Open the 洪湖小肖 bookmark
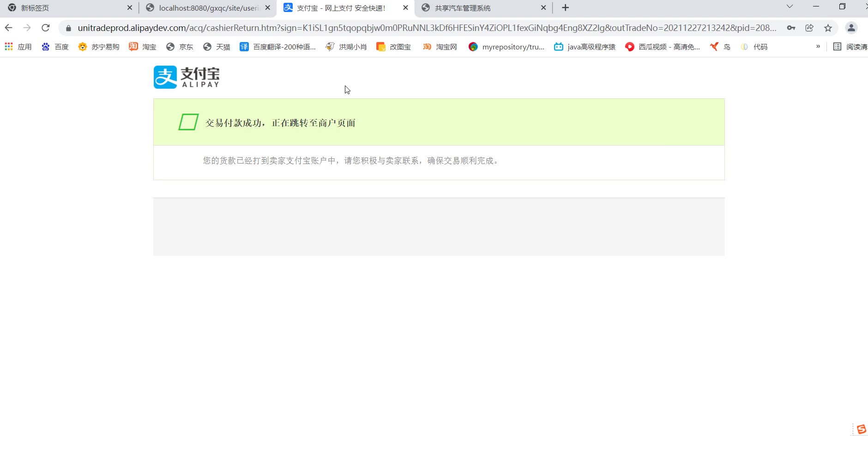This screenshot has height=462, width=868. tap(346, 47)
